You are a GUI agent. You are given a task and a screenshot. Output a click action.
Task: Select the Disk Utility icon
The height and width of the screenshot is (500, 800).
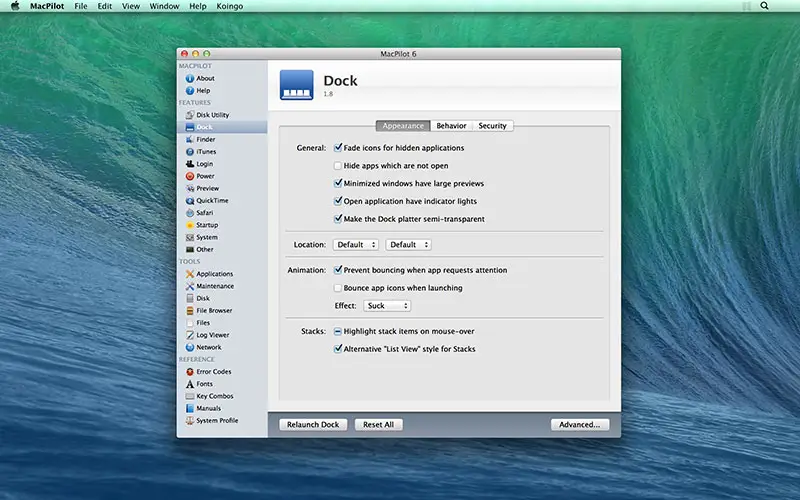point(190,115)
